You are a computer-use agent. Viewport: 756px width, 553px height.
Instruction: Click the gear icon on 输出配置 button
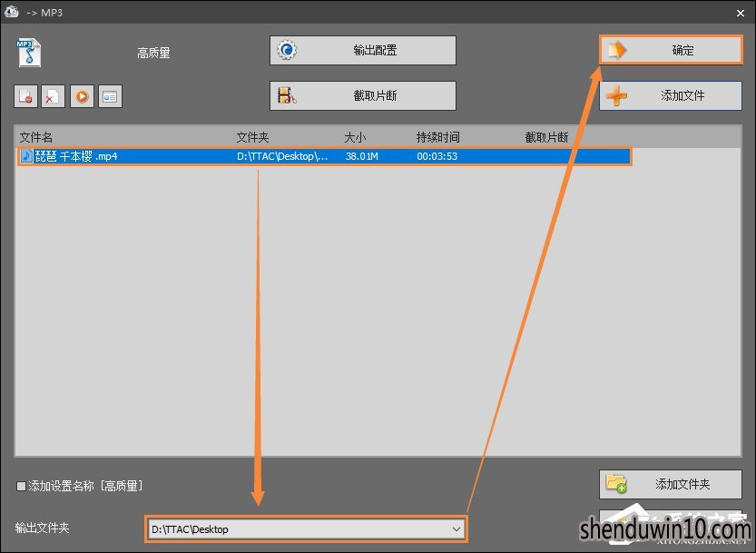[287, 50]
